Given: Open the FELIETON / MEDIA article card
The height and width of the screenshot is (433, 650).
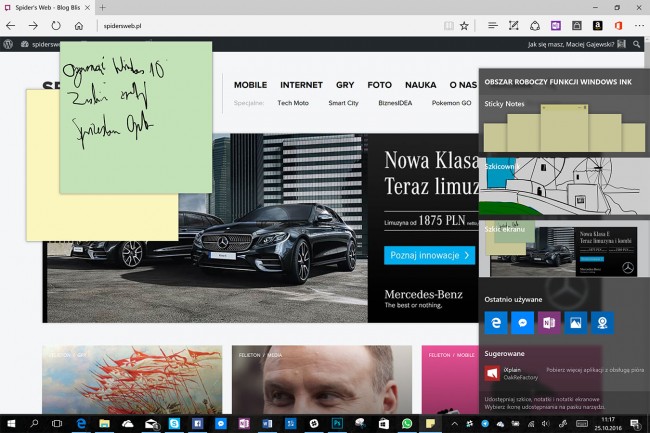Looking at the screenshot, I should click(322, 379).
